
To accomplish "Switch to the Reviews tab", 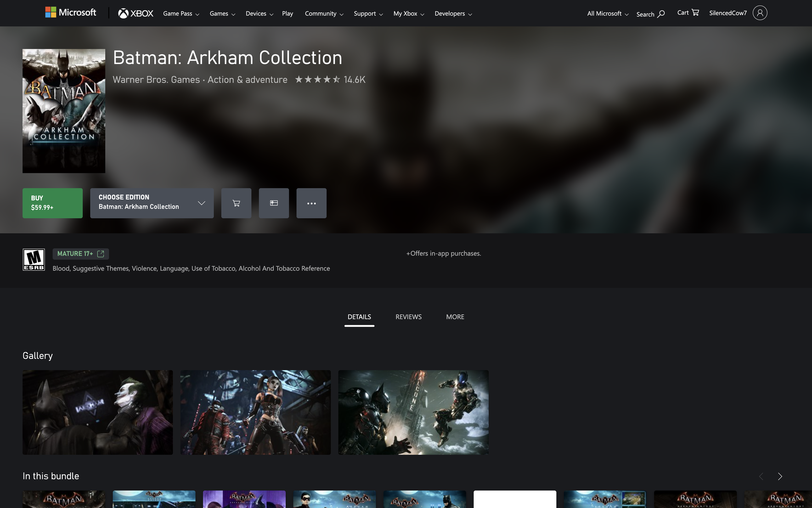I will (x=408, y=317).
